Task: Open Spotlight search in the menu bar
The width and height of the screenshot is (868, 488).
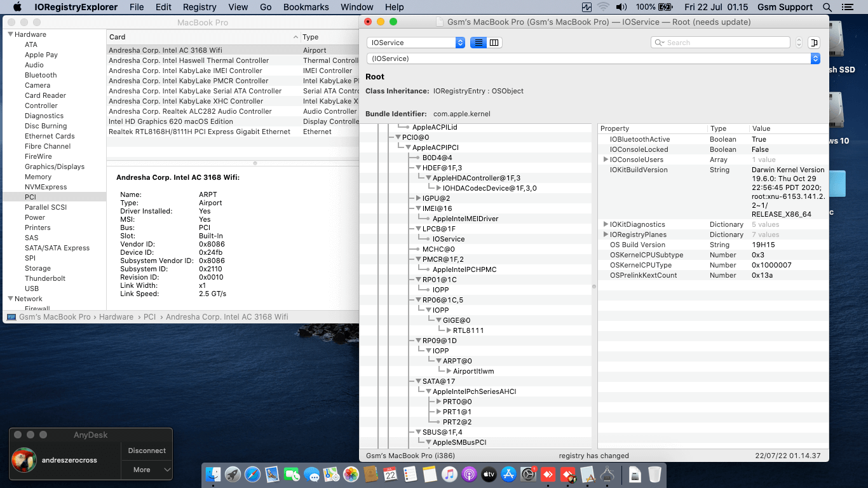Action: (827, 7)
